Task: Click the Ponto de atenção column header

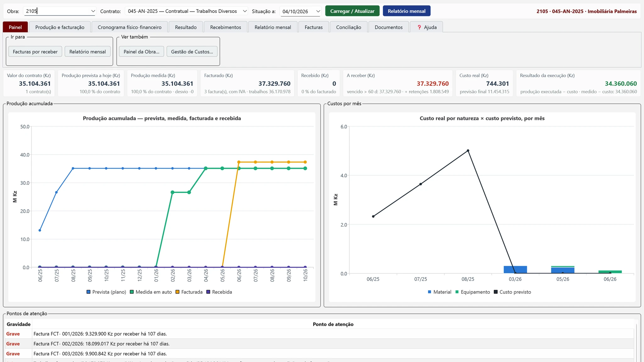Action: (333, 324)
